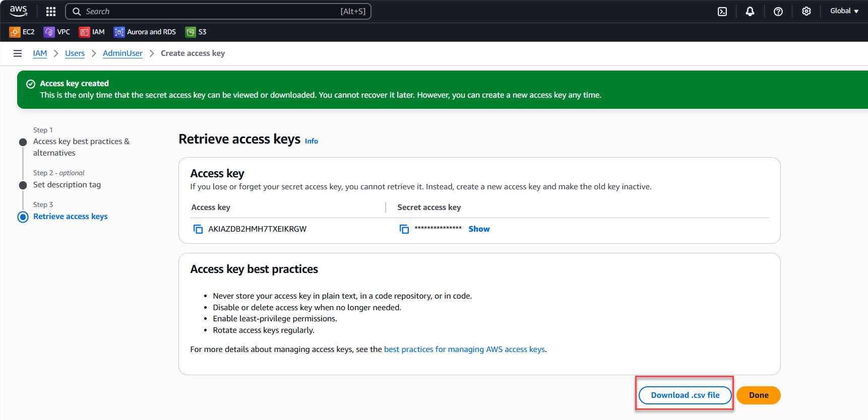This screenshot has width=868, height=420.
Task: Show the hidden secret access key
Action: 478,229
